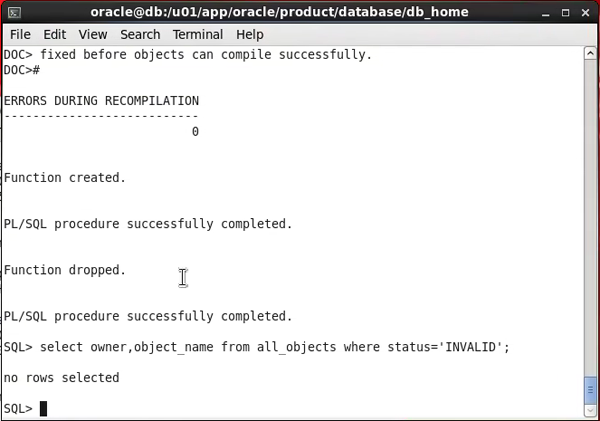Click the 'ERRORS DURING RECOMPILATION' heading
This screenshot has width=600, height=421.
[101, 101]
